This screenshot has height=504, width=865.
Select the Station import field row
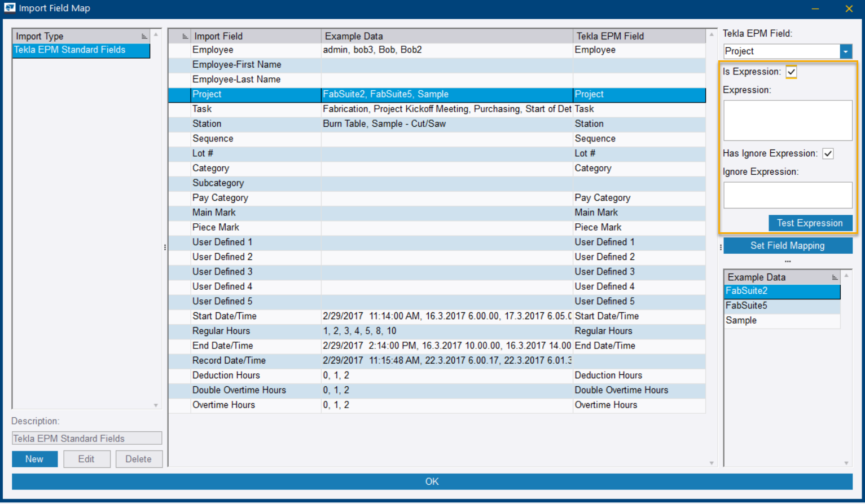tap(437, 124)
